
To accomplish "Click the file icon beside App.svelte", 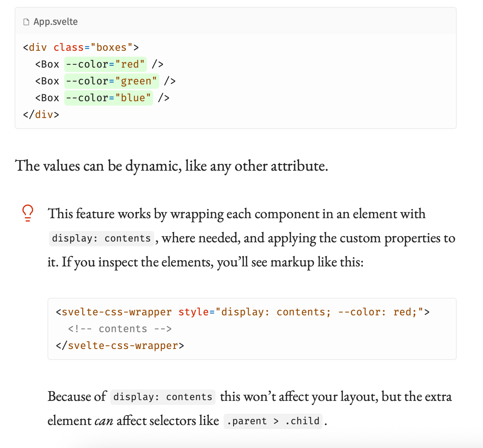I will (x=26, y=22).
